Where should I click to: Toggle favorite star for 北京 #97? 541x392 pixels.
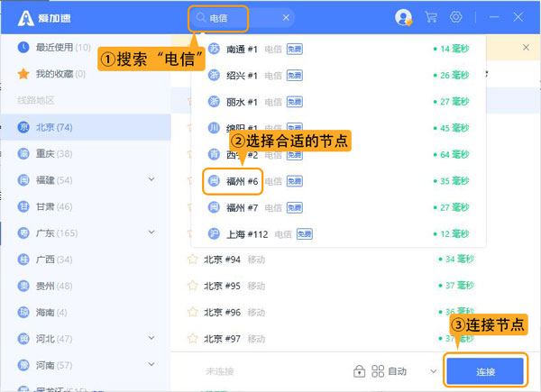point(191,339)
